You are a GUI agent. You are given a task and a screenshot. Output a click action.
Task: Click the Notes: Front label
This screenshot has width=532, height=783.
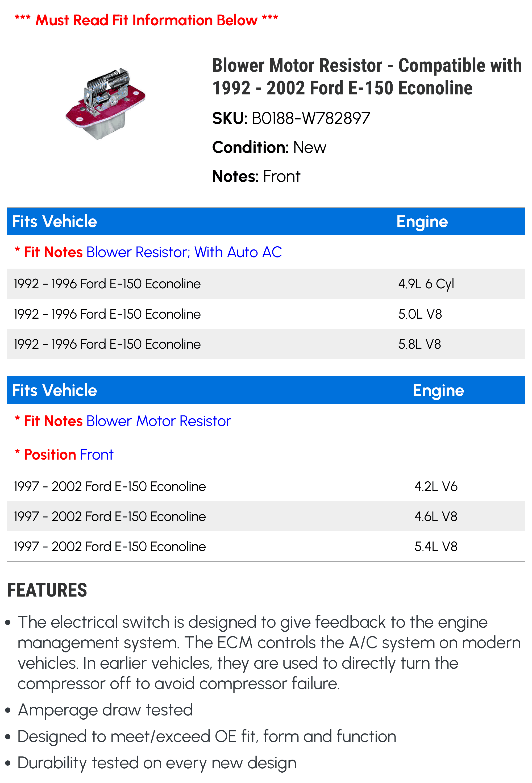256,176
